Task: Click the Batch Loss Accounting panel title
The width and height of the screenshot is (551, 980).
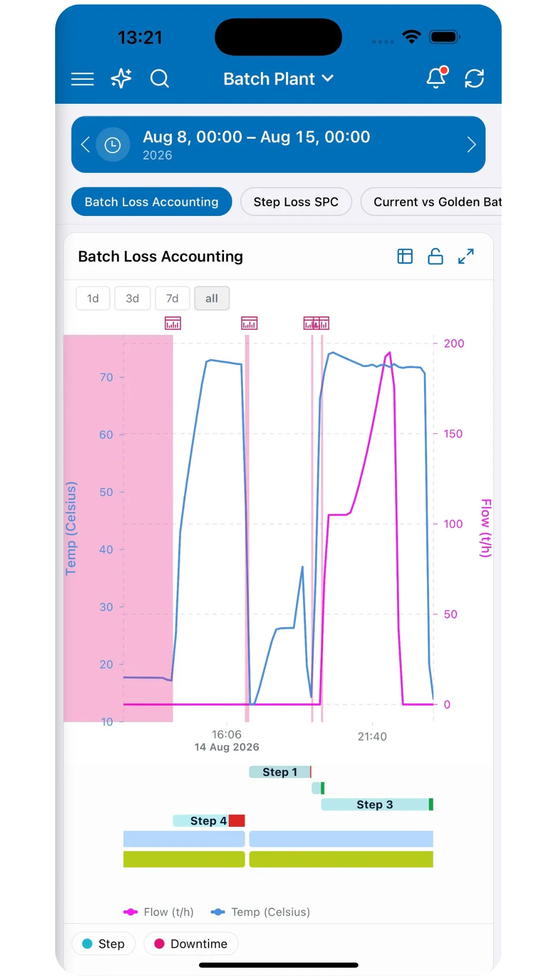Action: [x=160, y=256]
